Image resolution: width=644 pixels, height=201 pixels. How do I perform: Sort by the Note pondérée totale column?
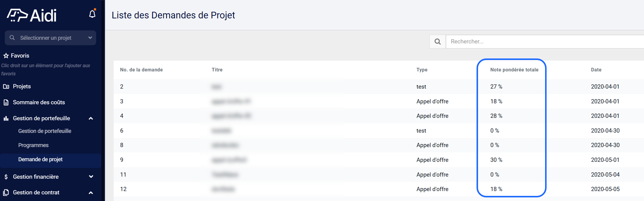[514, 70]
